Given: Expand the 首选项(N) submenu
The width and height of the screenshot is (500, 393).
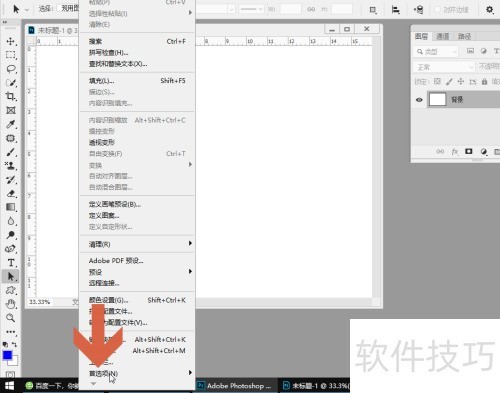Looking at the screenshot, I should tap(137, 373).
